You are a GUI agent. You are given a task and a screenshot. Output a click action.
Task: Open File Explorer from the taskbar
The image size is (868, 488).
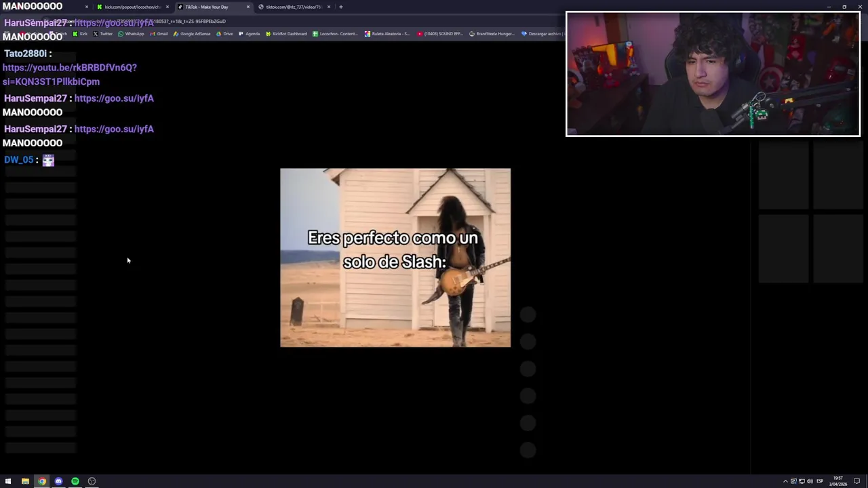point(25,481)
